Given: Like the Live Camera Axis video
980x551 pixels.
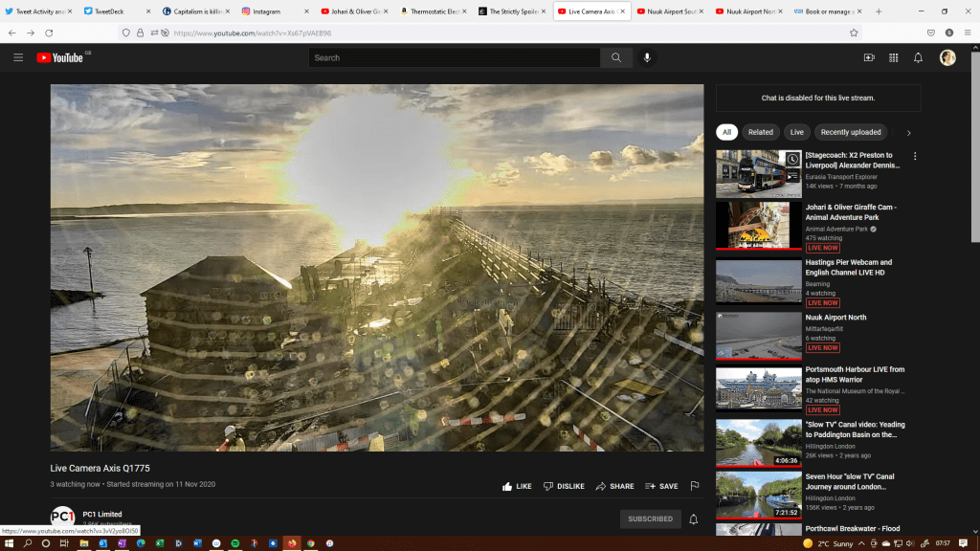Looking at the screenshot, I should pyautogui.click(x=517, y=486).
